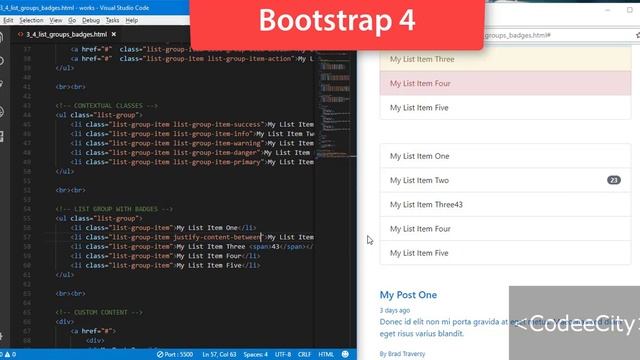
Task: Click My List Item Three43 in the browser
Action: click(505, 204)
